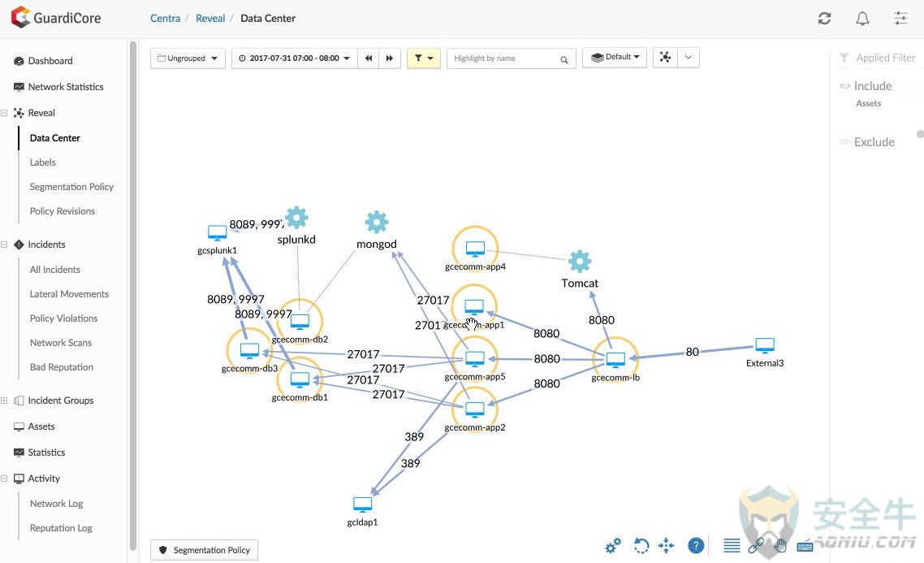Toggle the Include eye in filter panel
Screen dimensions: 924x563
tap(844, 86)
